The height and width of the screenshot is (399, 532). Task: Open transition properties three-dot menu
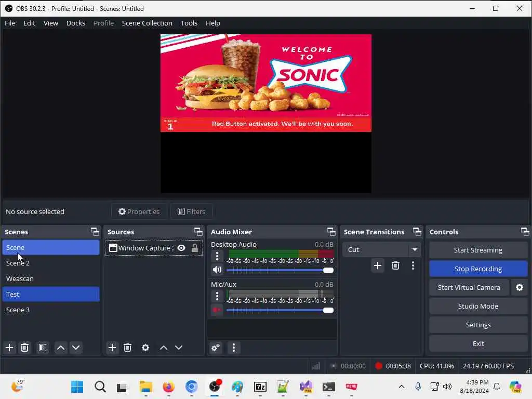tap(413, 265)
